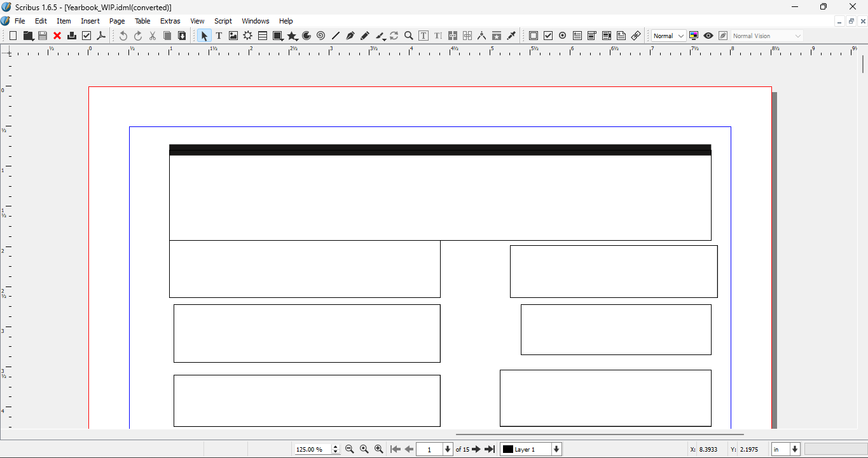Select the Arc tool
Image resolution: width=868 pixels, height=458 pixels.
[307, 36]
